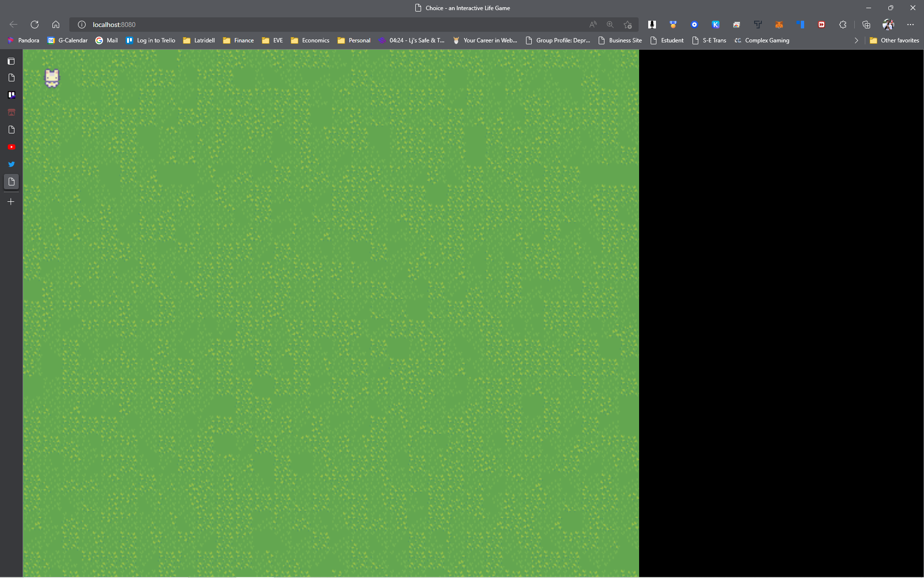924x578 pixels.
Task: Expand hidden favorites with the chevron
Action: [x=856, y=40]
